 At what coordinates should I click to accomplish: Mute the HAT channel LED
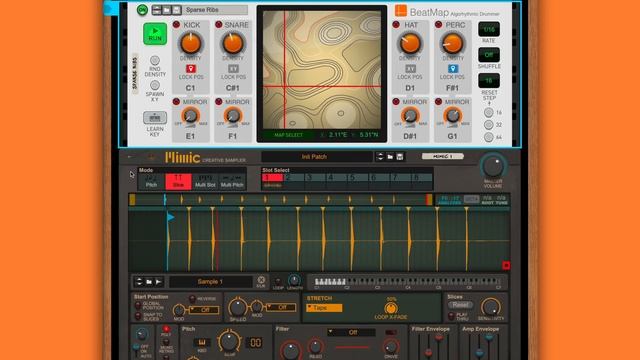(396, 25)
